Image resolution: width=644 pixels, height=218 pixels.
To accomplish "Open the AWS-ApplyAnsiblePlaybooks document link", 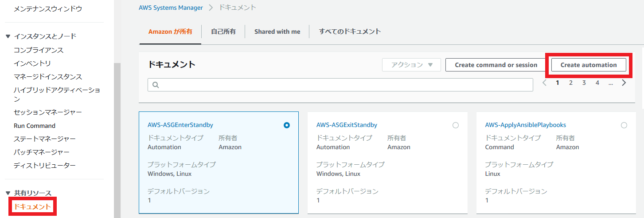I will 525,125.
